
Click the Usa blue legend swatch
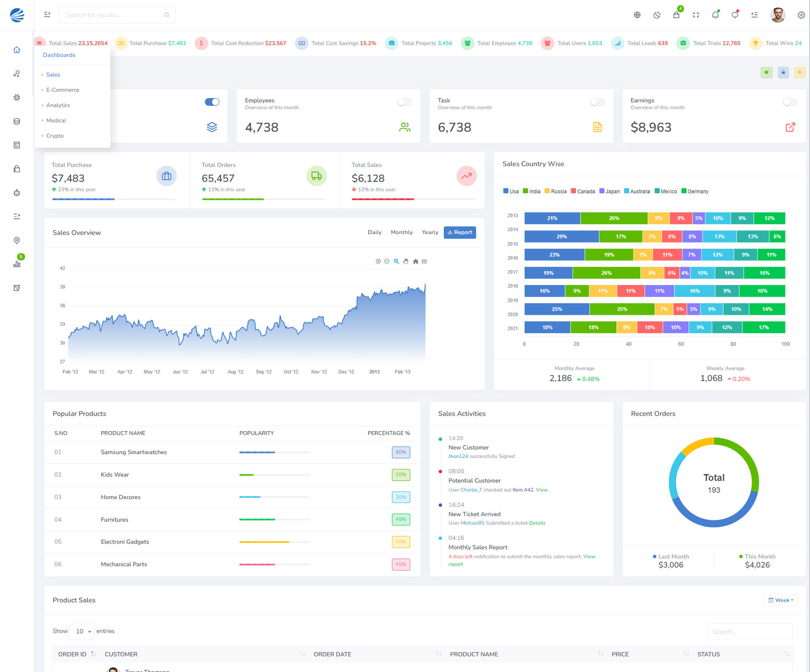click(x=505, y=191)
